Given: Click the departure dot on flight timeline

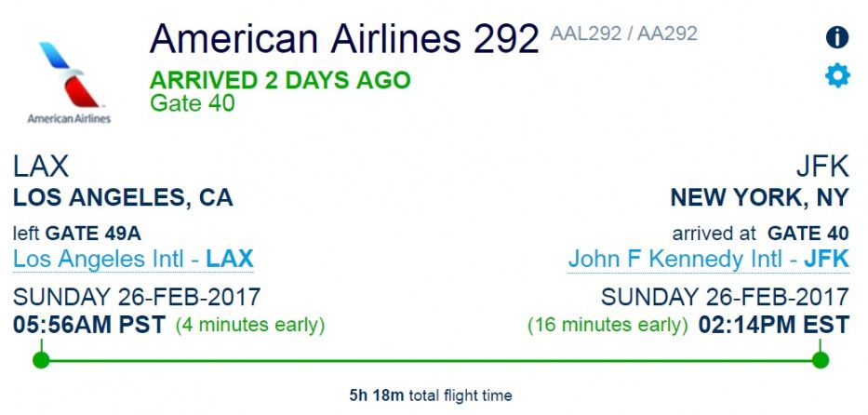Looking at the screenshot, I should pyautogui.click(x=41, y=360).
